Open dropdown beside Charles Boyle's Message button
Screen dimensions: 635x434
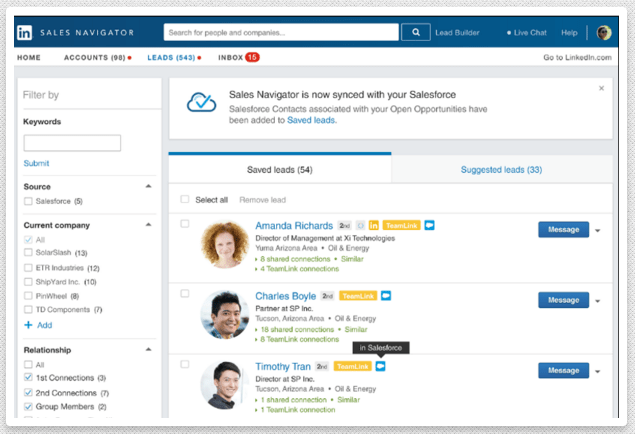[x=597, y=301]
